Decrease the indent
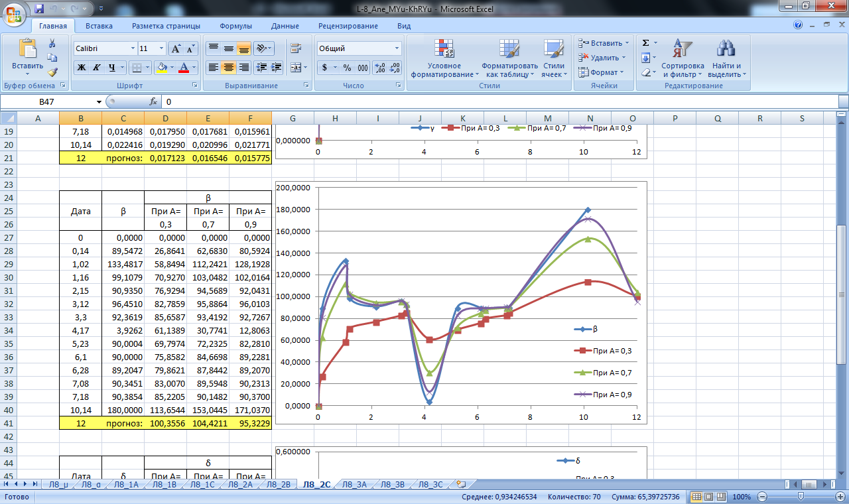 pos(261,67)
